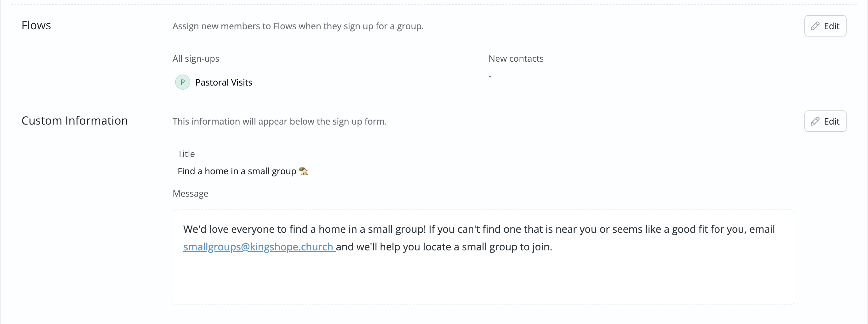Click the Message label

(x=190, y=193)
